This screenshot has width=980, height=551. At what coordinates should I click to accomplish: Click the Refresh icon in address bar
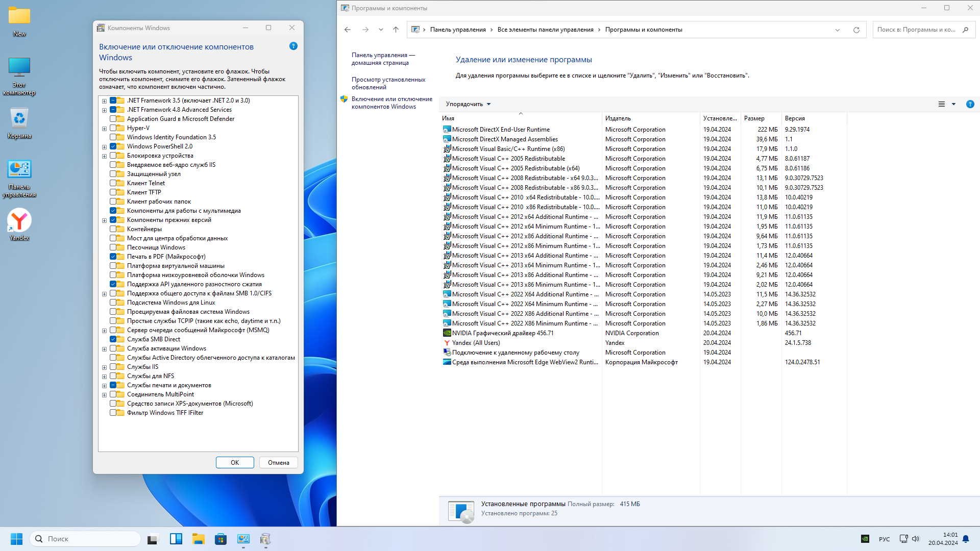coord(856,30)
